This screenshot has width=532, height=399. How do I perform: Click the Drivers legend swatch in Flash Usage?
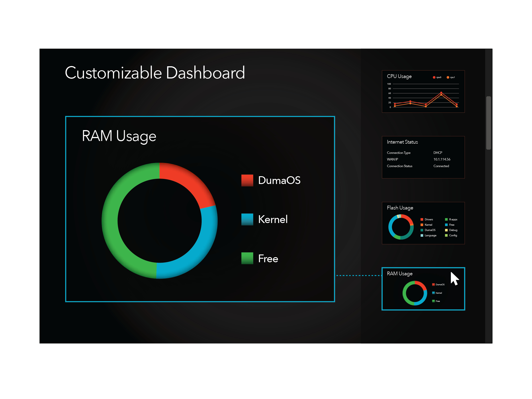click(422, 219)
